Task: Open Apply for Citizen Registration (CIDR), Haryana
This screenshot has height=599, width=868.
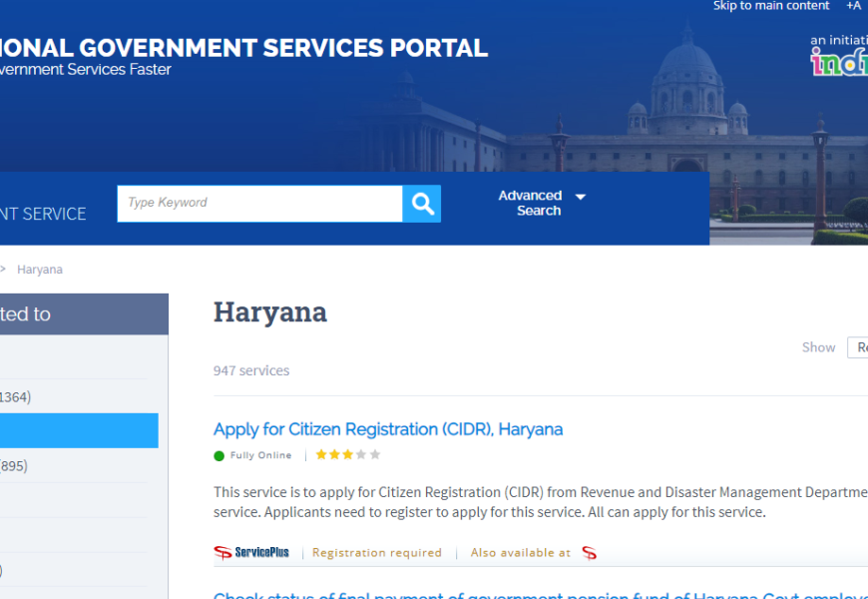Action: coord(388,429)
